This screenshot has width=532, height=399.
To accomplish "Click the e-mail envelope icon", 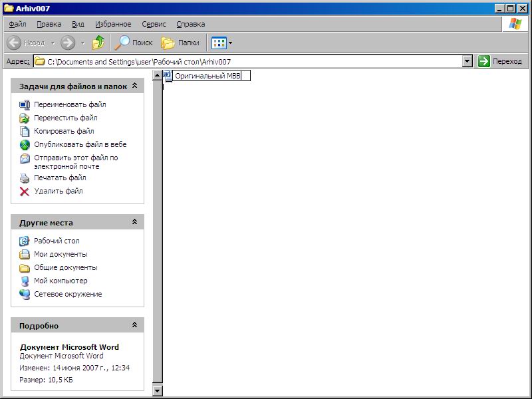I will point(25,158).
